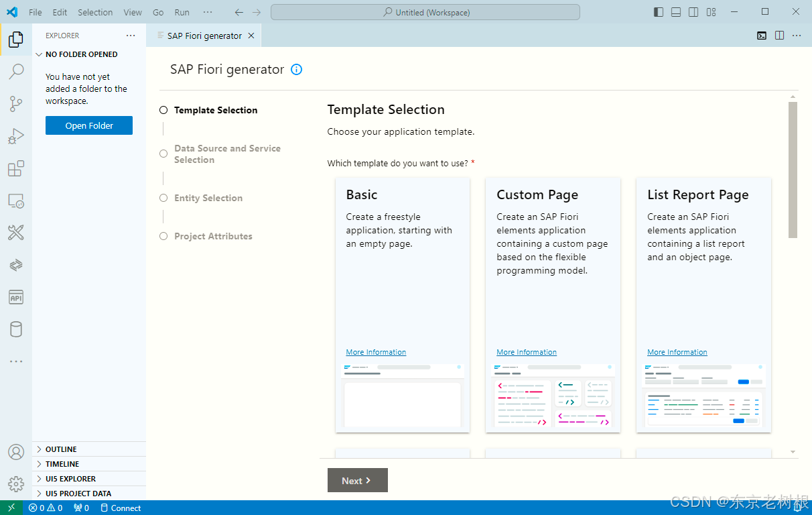Toggle primary side bar layout icon

click(x=659, y=12)
